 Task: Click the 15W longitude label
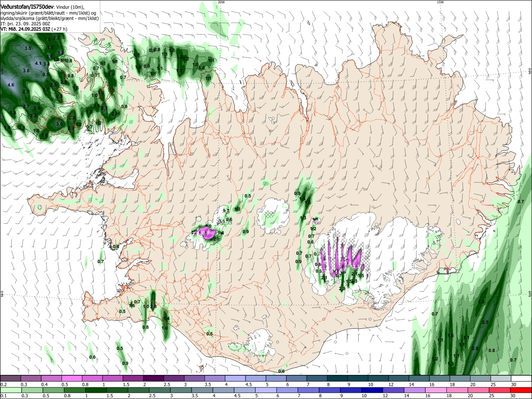(x=440, y=2)
